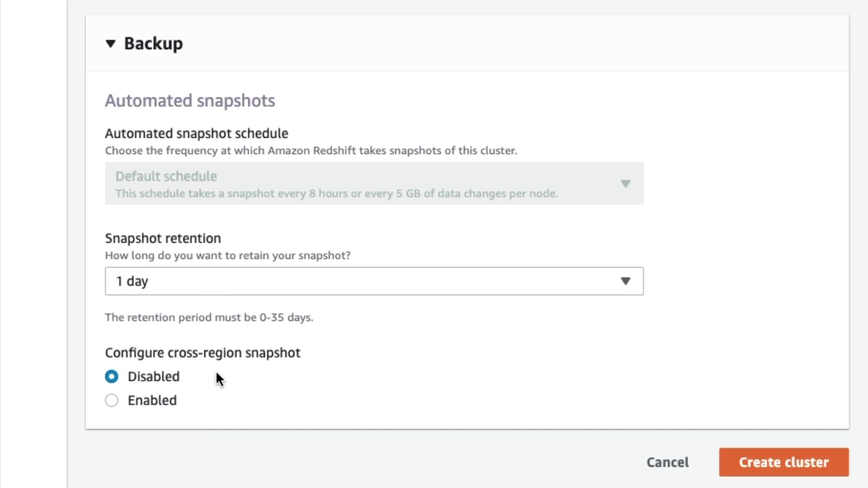Select the Disabled radio button circle
Screen dimensions: 868x488
coord(112,376)
